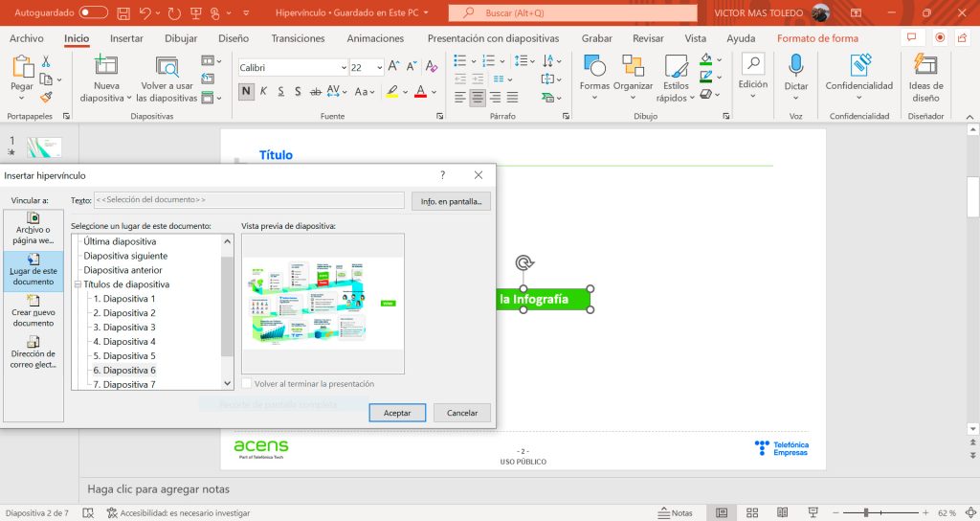This screenshot has height=521, width=980.
Task: Collapse the Títulos de diapositiva tree node
Action: click(78, 283)
